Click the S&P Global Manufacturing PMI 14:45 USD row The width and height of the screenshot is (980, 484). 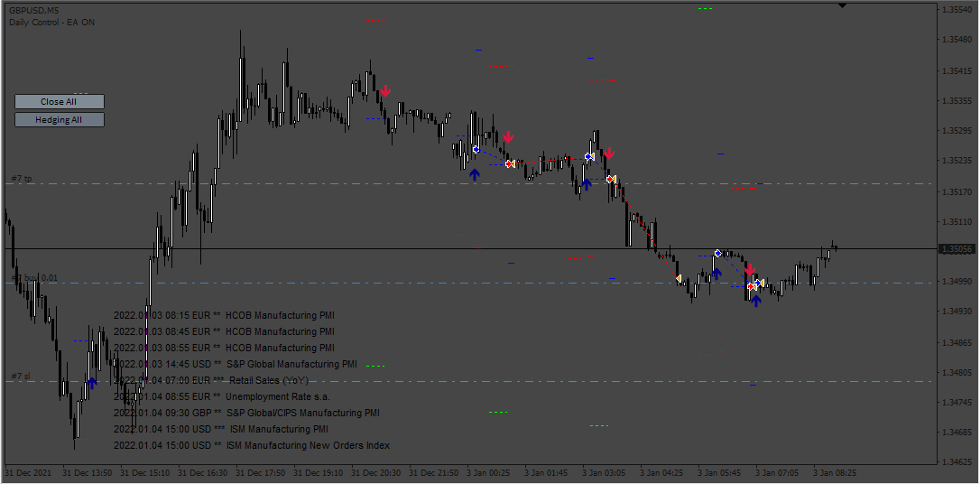tap(235, 364)
